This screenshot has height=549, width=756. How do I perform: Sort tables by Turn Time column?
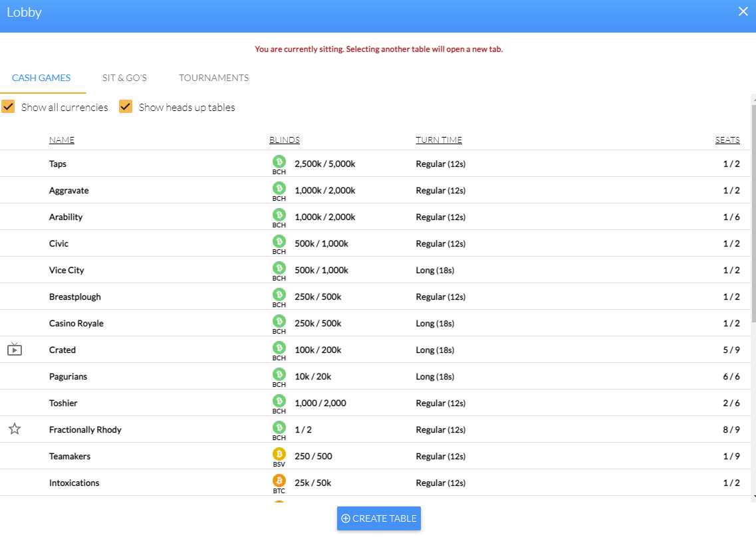[439, 140]
